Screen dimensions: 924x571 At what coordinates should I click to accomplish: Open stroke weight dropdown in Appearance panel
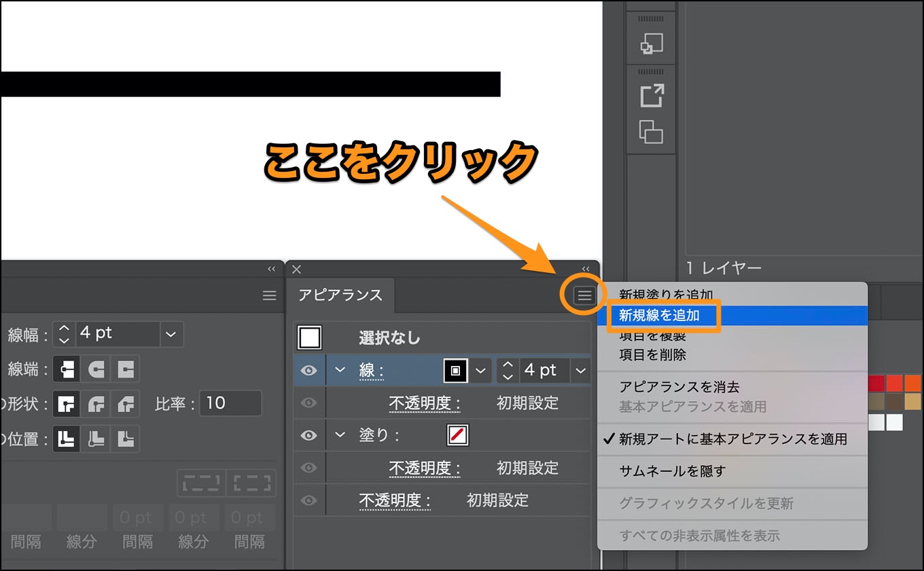pos(580,371)
